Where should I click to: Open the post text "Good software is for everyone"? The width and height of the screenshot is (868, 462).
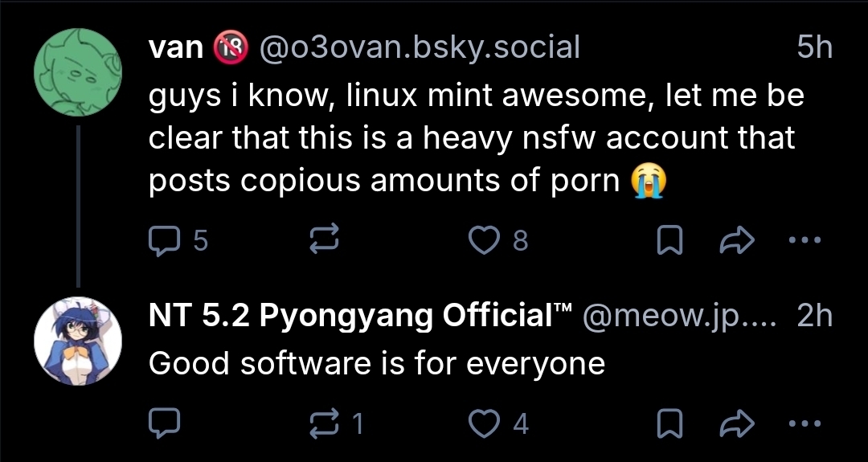(376, 364)
